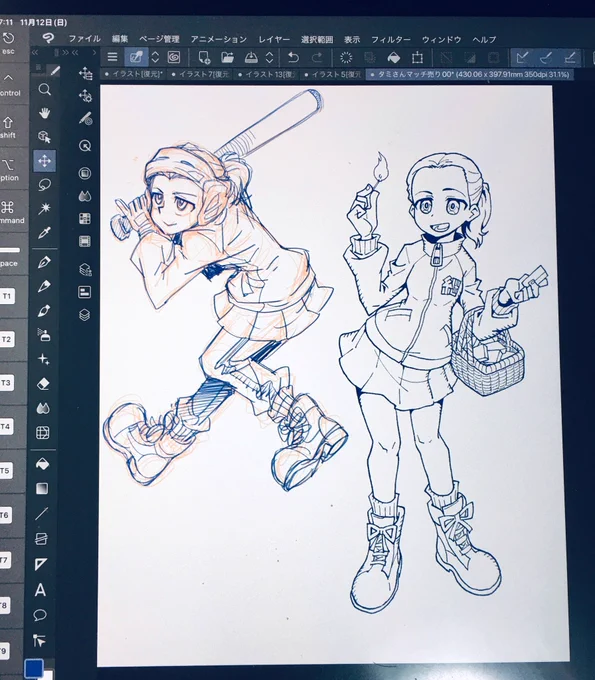
Task: Click the Redo arrow button
Action: (317, 57)
